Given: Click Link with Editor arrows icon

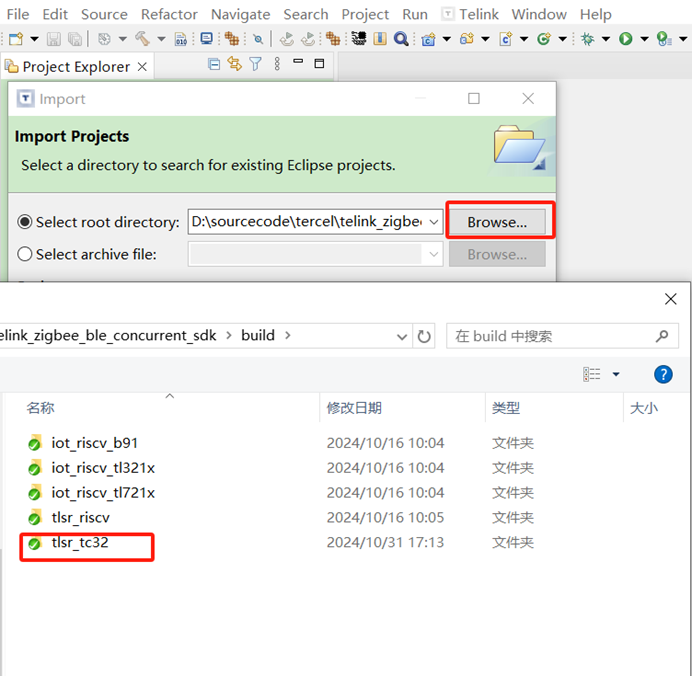Looking at the screenshot, I should pyautogui.click(x=235, y=65).
